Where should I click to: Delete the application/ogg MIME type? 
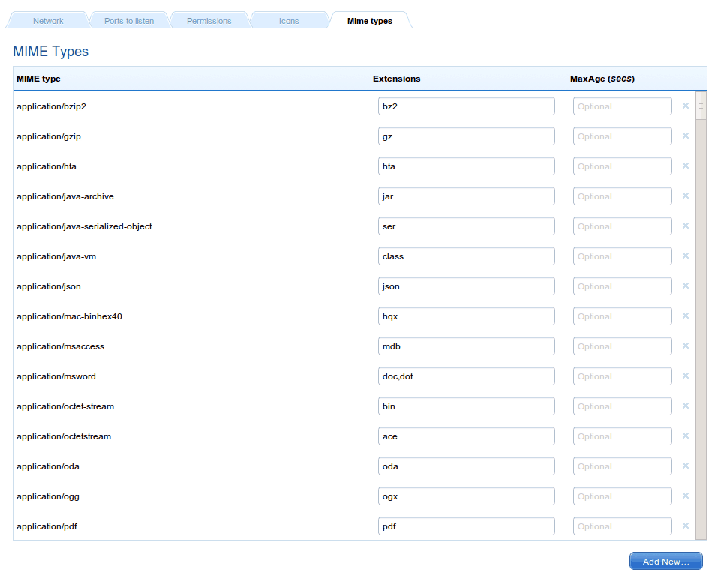point(685,496)
